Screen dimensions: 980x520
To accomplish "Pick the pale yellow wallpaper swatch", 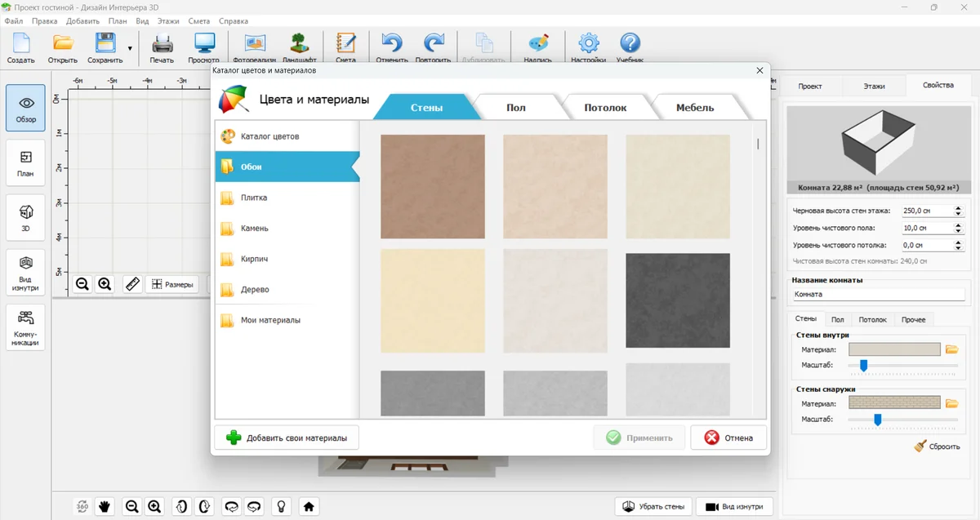I will [433, 300].
